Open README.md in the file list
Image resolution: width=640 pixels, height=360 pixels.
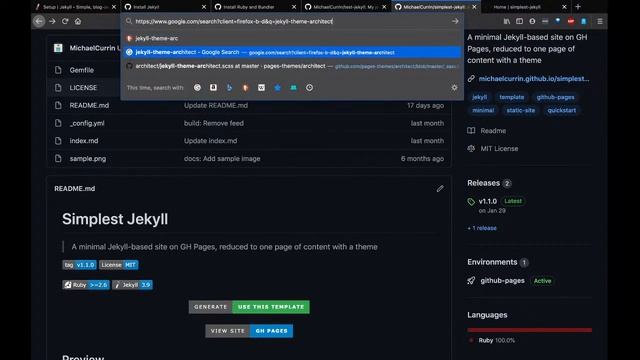[x=89, y=105]
